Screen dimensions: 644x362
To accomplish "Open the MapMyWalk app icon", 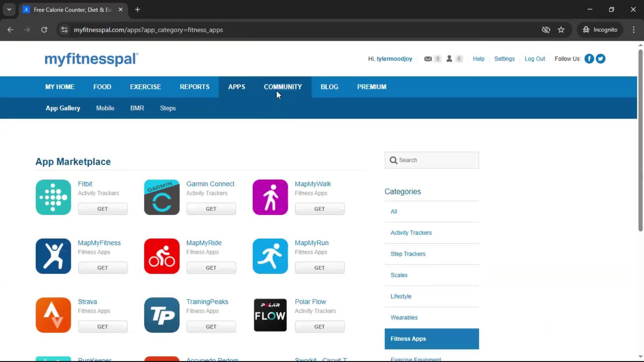I will point(270,197).
